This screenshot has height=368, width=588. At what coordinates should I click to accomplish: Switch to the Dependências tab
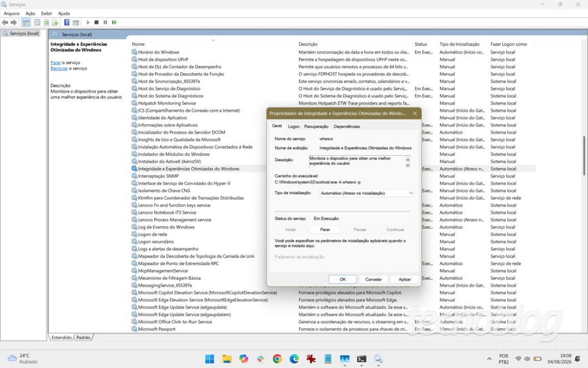[347, 127]
